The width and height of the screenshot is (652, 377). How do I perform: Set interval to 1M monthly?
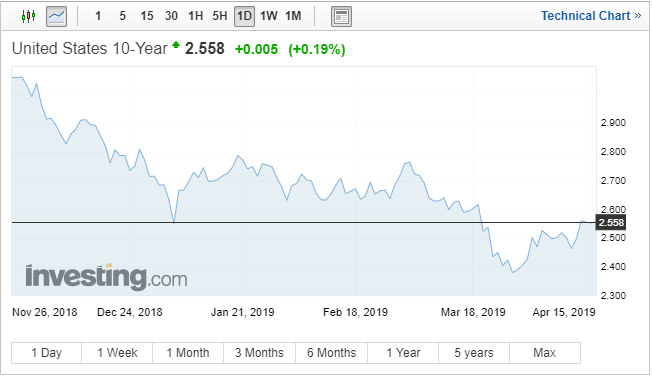click(293, 16)
